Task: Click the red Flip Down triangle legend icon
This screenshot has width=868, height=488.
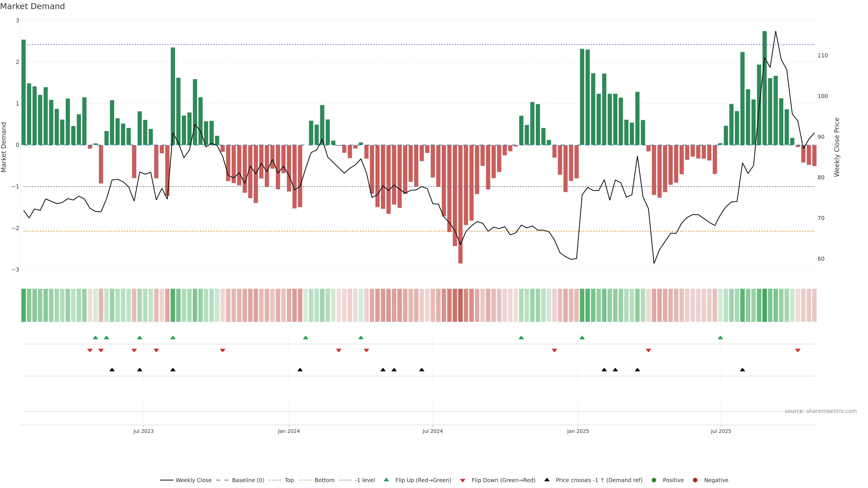Action: point(463,480)
